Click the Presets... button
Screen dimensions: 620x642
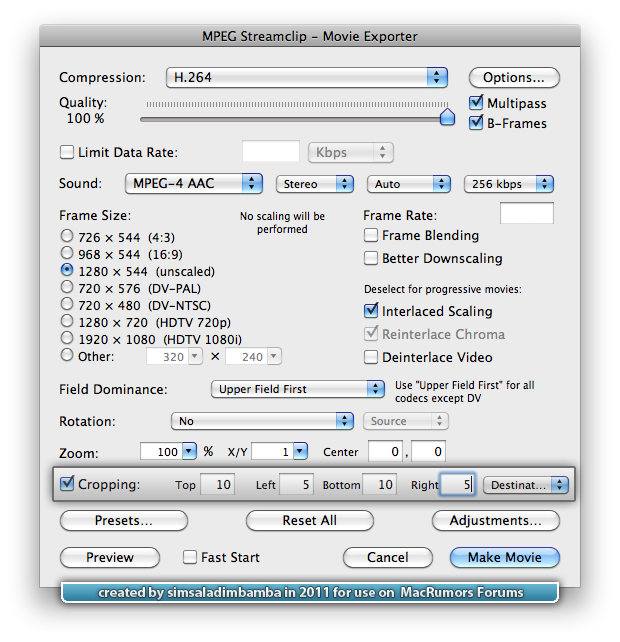pos(124,520)
